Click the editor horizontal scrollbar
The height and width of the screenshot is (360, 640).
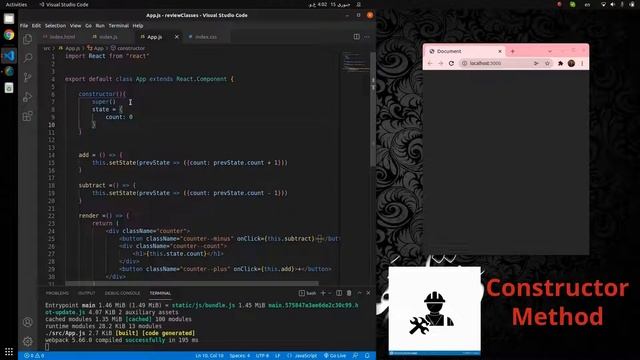pos(192,283)
